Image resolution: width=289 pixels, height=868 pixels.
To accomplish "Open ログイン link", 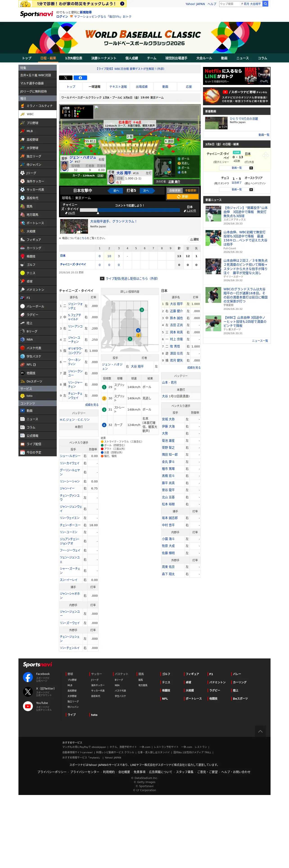I will (62, 16).
